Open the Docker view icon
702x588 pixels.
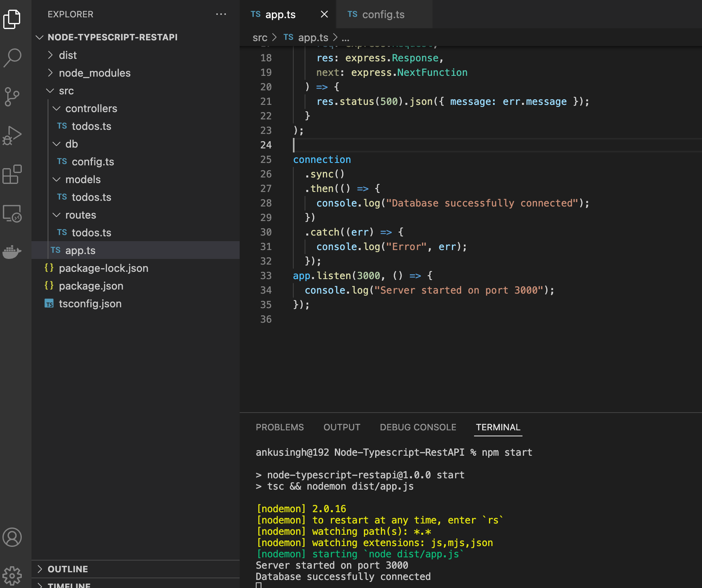(x=12, y=252)
